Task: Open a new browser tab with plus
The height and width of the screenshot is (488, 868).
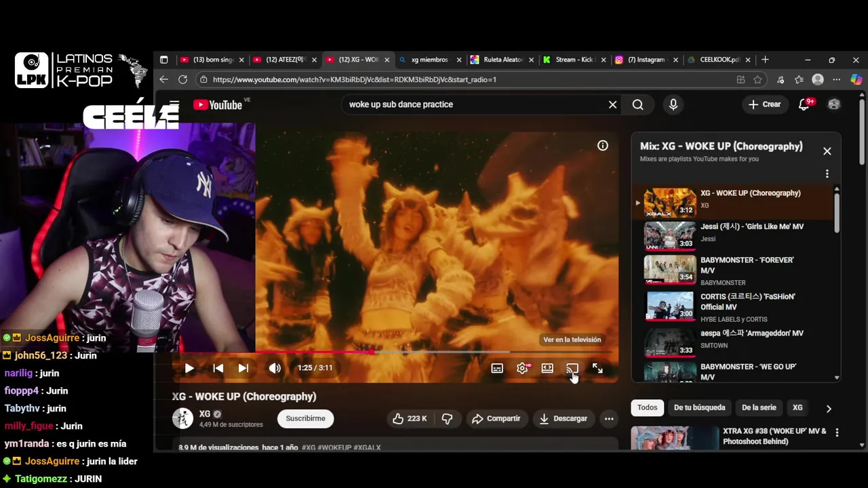Action: [x=765, y=60]
